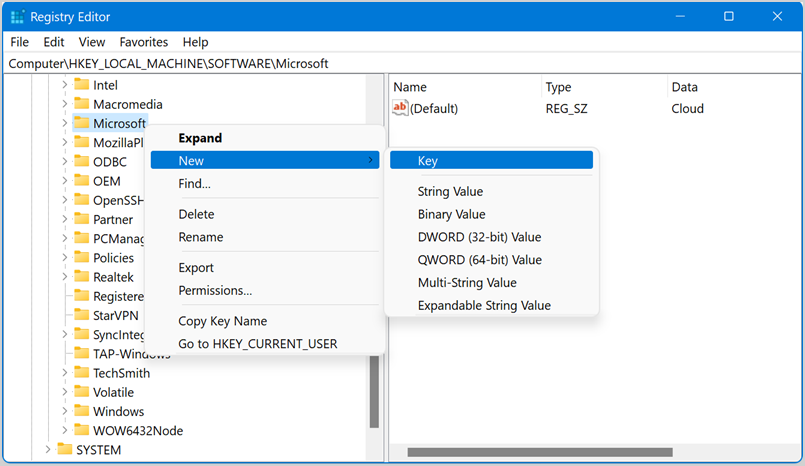
Task: Expand the SYSTEM hive chevron
Action: (x=48, y=450)
